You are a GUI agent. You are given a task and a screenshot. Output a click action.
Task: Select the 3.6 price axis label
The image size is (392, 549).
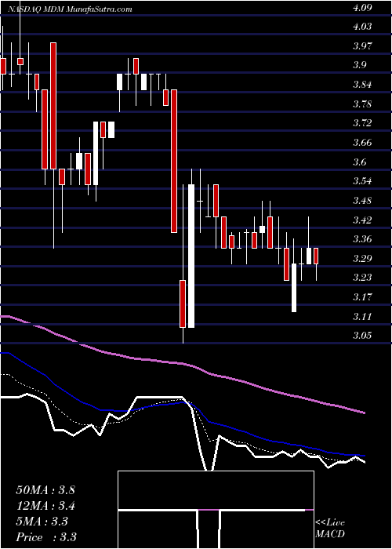(x=359, y=162)
